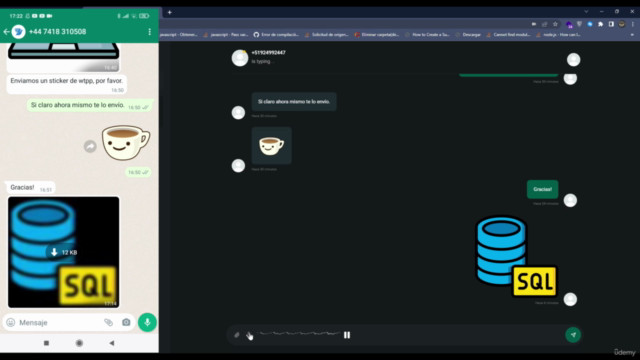Open the share icon in browser address bar
Viewport: 640px width, 360px height.
tap(544, 24)
